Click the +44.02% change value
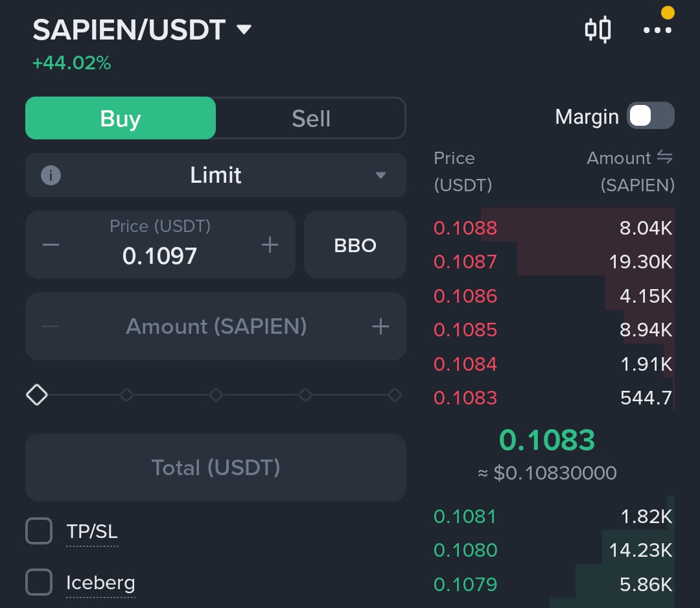This screenshot has width=700, height=608. (x=72, y=63)
